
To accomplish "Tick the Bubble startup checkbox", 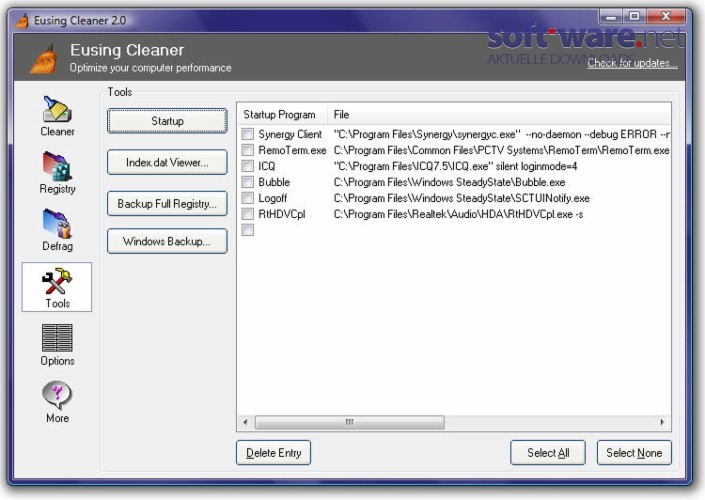I will pyautogui.click(x=248, y=182).
